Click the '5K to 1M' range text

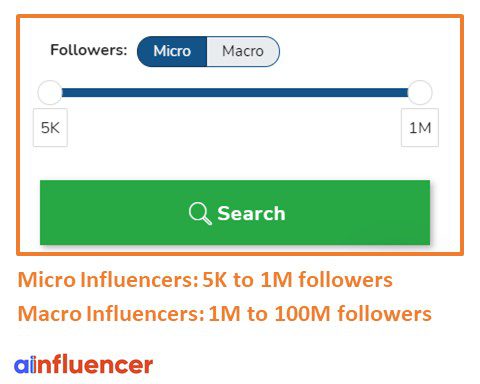(248, 279)
